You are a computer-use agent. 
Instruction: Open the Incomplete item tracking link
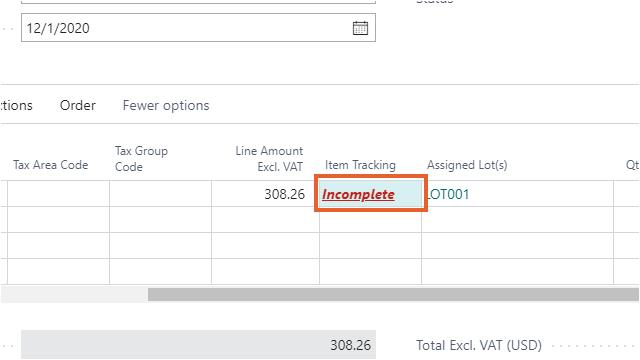(358, 194)
